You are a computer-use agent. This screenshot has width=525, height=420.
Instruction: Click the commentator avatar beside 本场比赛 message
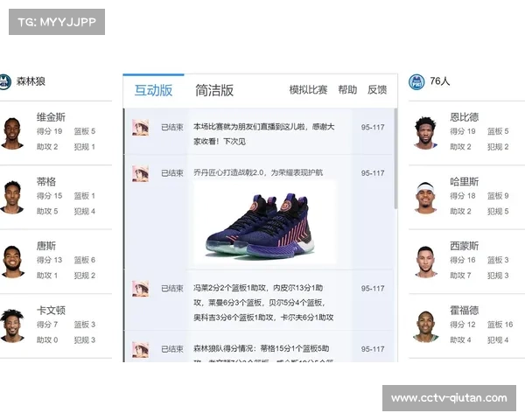pyautogui.click(x=140, y=127)
